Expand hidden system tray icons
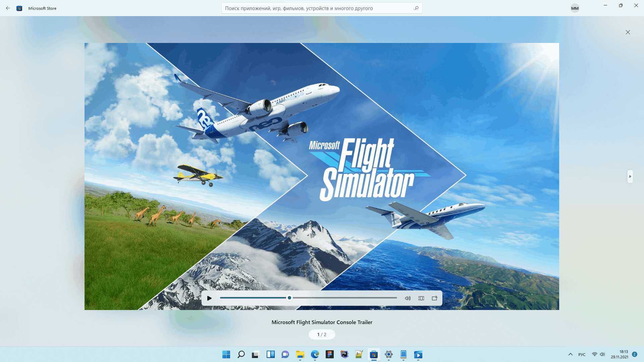 (570, 354)
